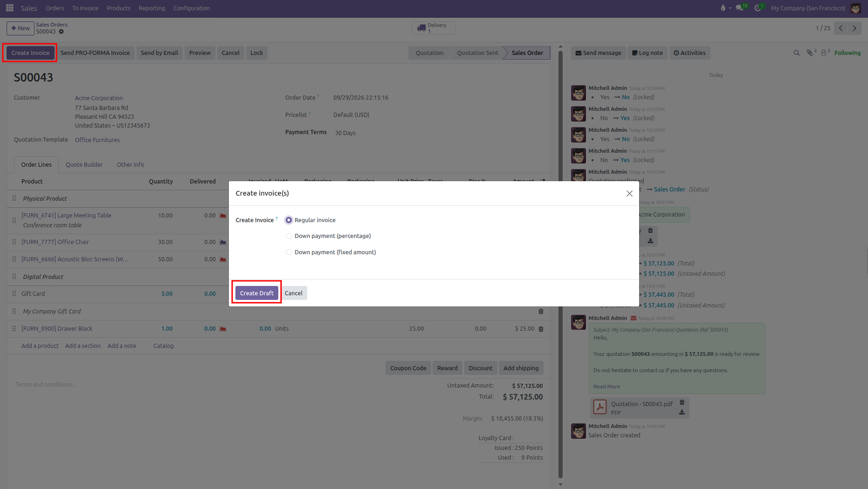The width and height of the screenshot is (868, 489).
Task: Open the Configuration menu
Action: point(192,8)
